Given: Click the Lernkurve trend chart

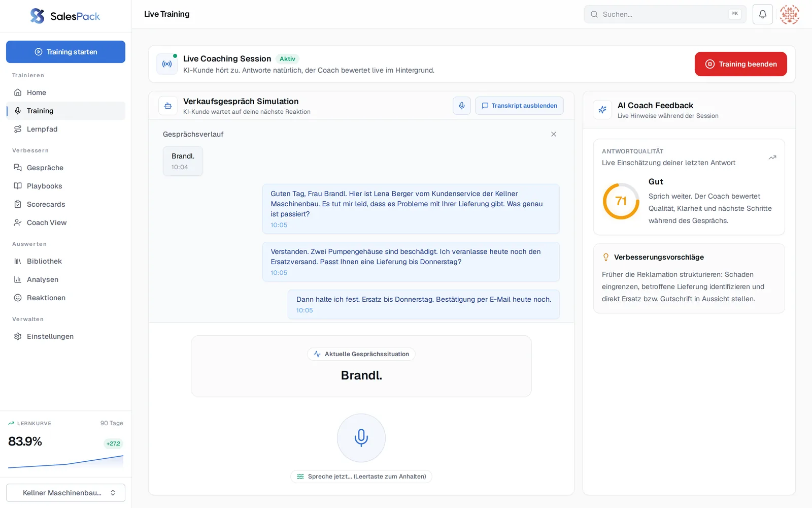Looking at the screenshot, I should pos(65,461).
